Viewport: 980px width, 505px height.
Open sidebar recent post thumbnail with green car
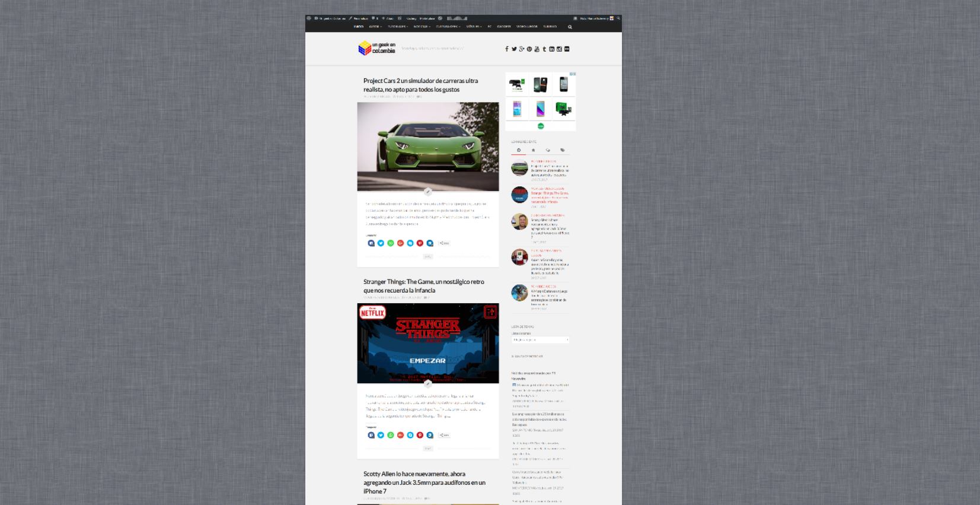[519, 168]
